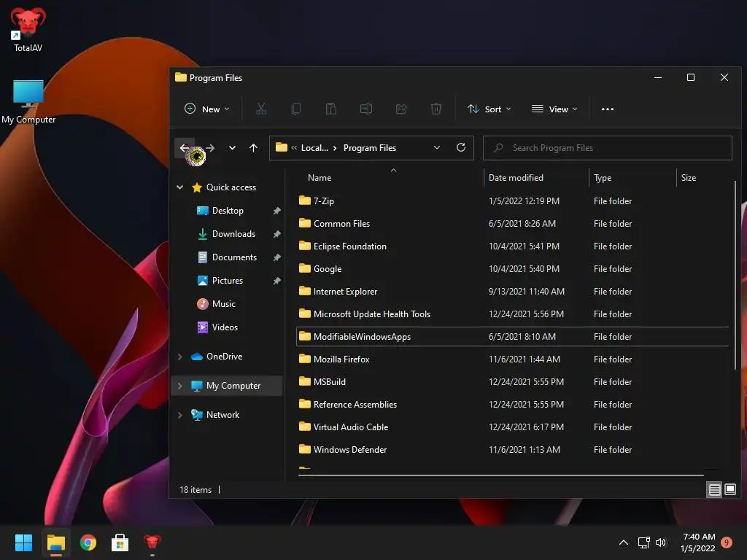Sort by the Type column header

602,178
